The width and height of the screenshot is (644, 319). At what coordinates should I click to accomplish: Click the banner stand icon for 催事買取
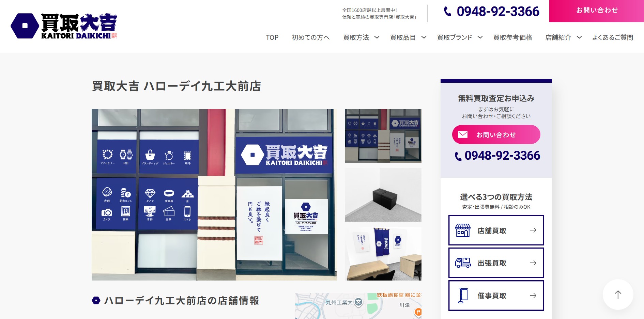pos(463,296)
